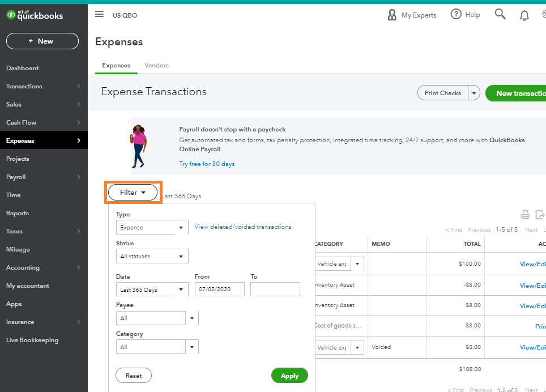Open Mileage in sidebar
The height and width of the screenshot is (392, 546).
pyautogui.click(x=18, y=249)
